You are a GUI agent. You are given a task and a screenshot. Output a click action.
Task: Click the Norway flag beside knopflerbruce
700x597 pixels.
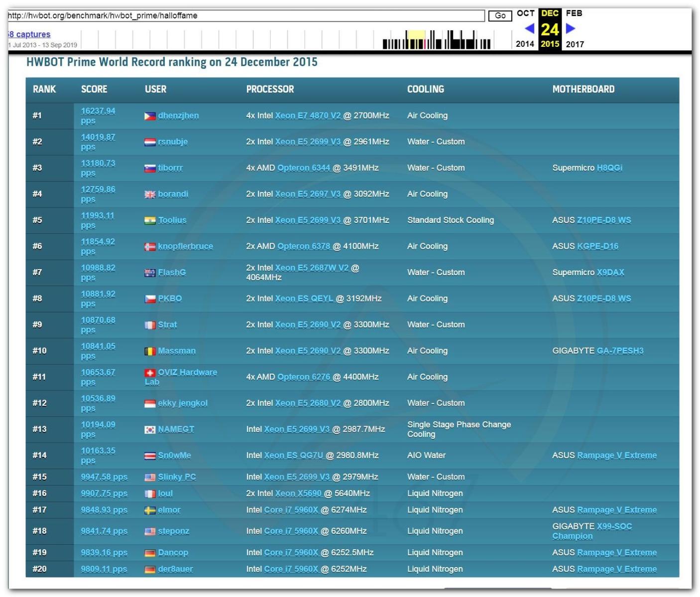coord(150,247)
